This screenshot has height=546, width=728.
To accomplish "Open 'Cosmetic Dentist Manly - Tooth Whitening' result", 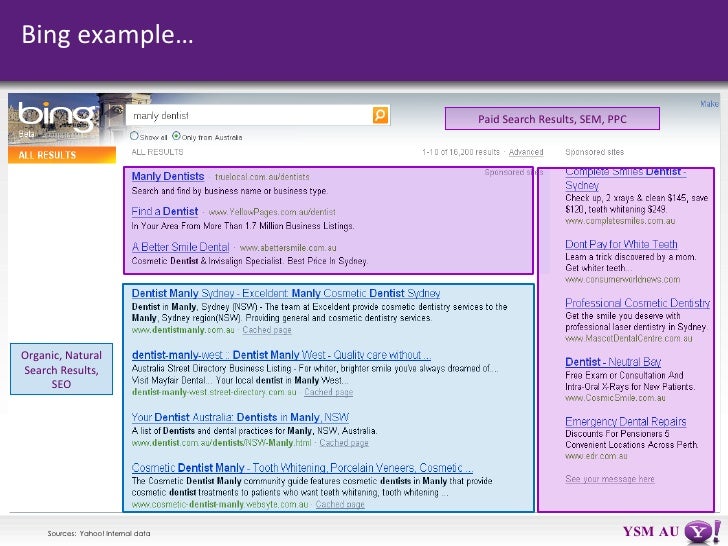I will 302,468.
